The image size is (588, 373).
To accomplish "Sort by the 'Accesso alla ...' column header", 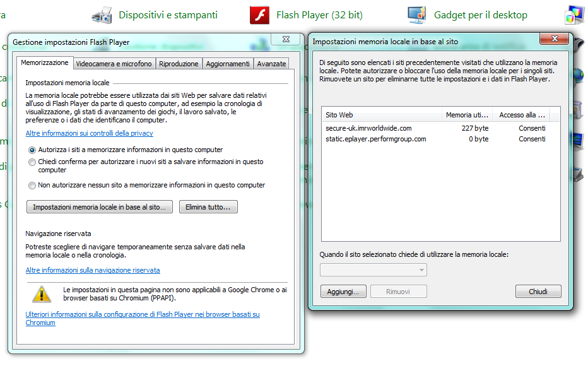I will point(522,115).
